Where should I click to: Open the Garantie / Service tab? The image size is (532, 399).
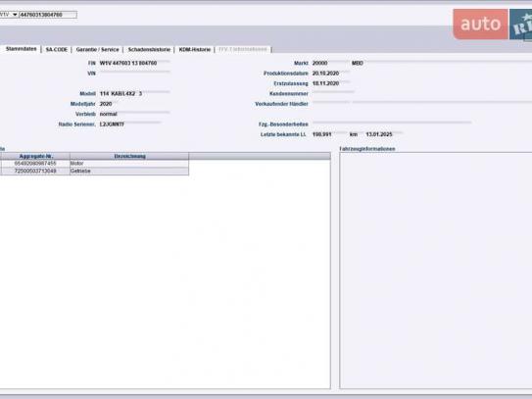pyautogui.click(x=97, y=50)
